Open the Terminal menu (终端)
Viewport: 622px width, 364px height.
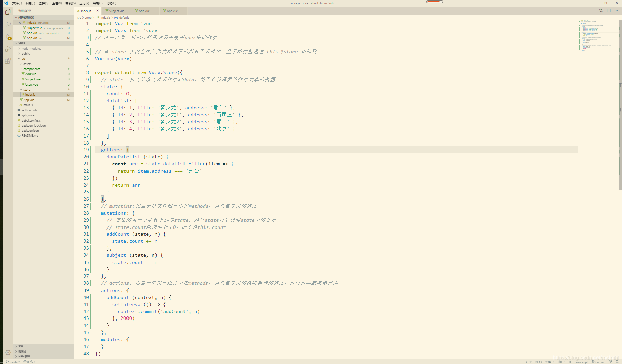tap(97, 3)
